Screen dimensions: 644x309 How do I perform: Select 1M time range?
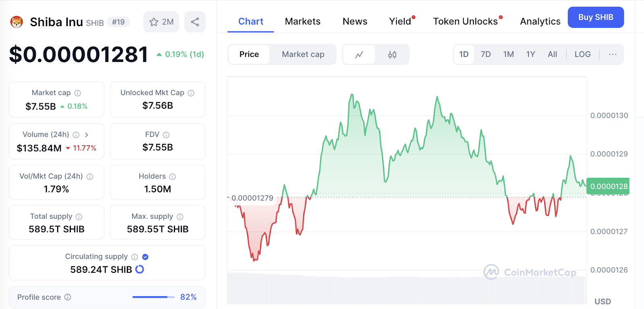tap(508, 54)
